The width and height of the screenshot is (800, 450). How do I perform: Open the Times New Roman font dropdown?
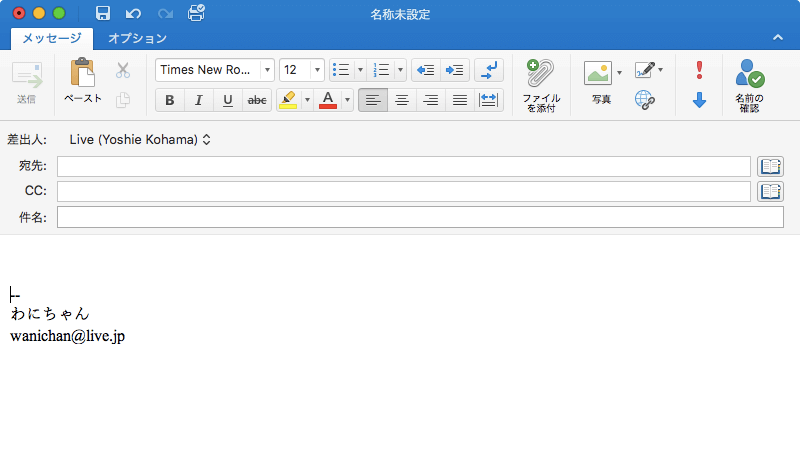(x=267, y=70)
